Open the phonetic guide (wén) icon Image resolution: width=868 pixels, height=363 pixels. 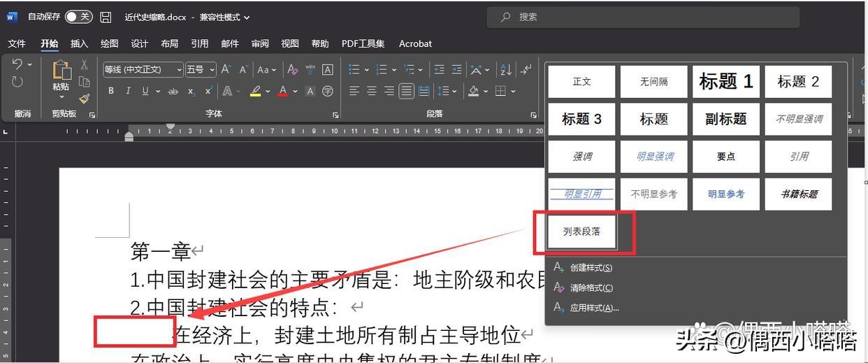tap(310, 69)
